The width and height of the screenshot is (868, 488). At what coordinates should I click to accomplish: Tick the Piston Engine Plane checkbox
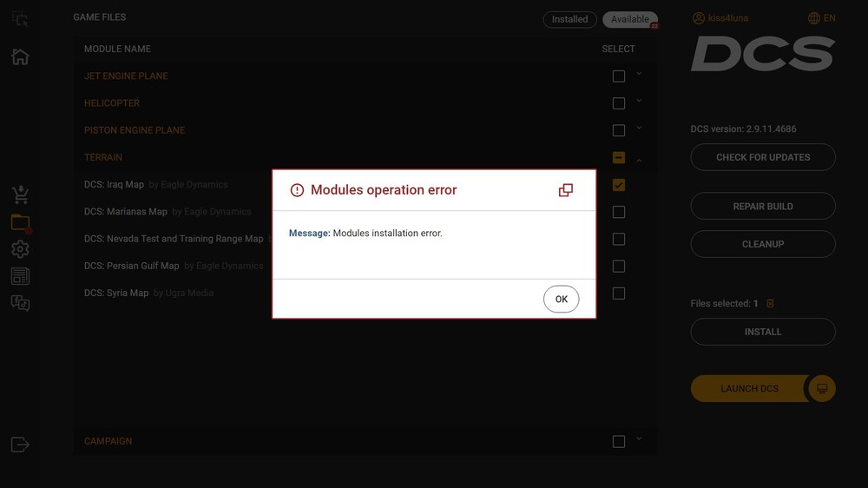pyautogui.click(x=619, y=131)
